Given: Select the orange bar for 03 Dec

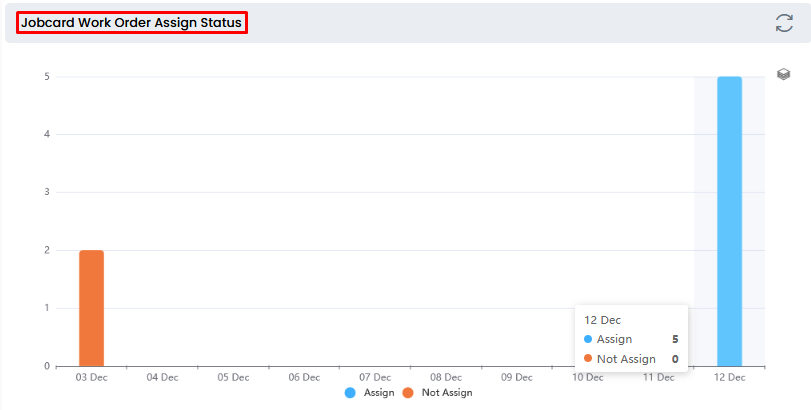Looking at the screenshot, I should point(92,308).
